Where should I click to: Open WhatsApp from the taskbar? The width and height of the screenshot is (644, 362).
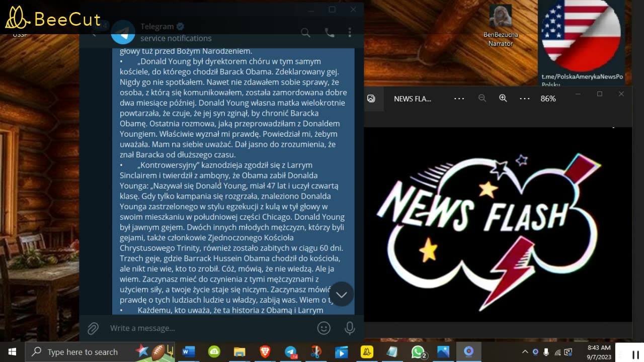pyautogui.click(x=418, y=352)
